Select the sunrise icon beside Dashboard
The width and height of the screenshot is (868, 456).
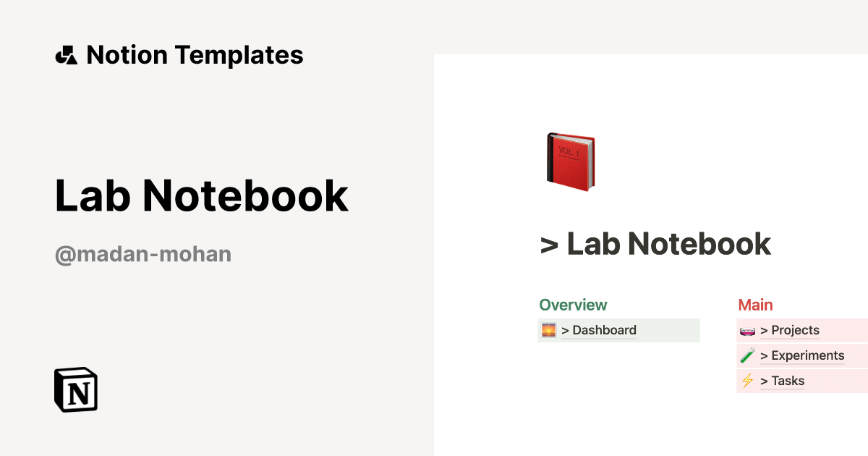pyautogui.click(x=549, y=330)
